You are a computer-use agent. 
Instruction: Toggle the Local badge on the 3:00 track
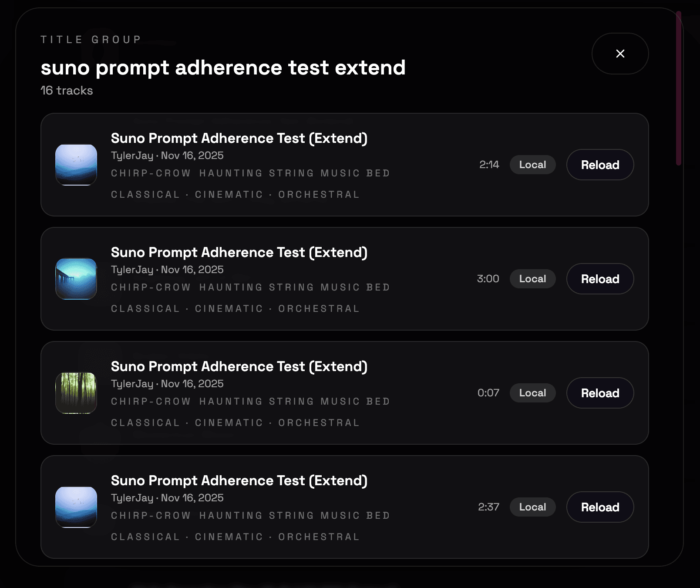point(532,279)
